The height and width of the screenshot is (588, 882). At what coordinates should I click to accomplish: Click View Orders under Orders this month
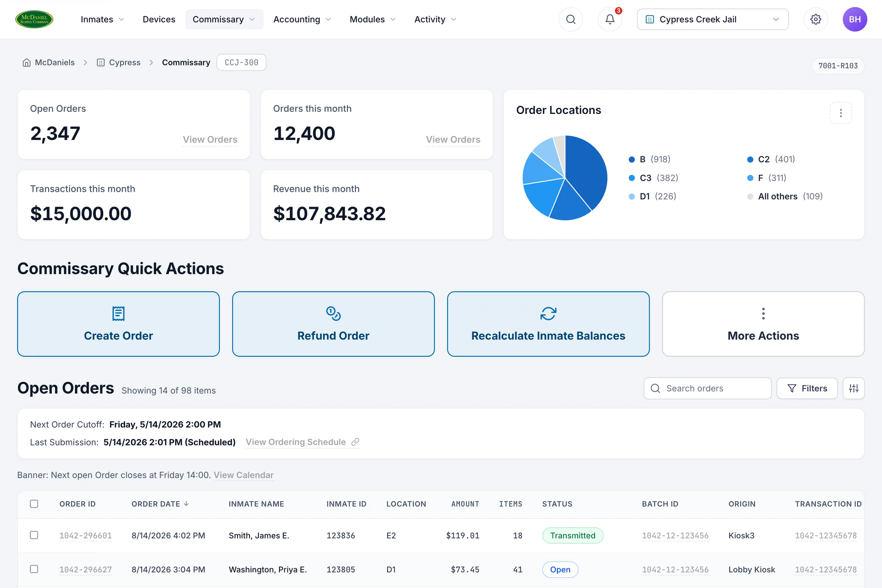pos(453,140)
